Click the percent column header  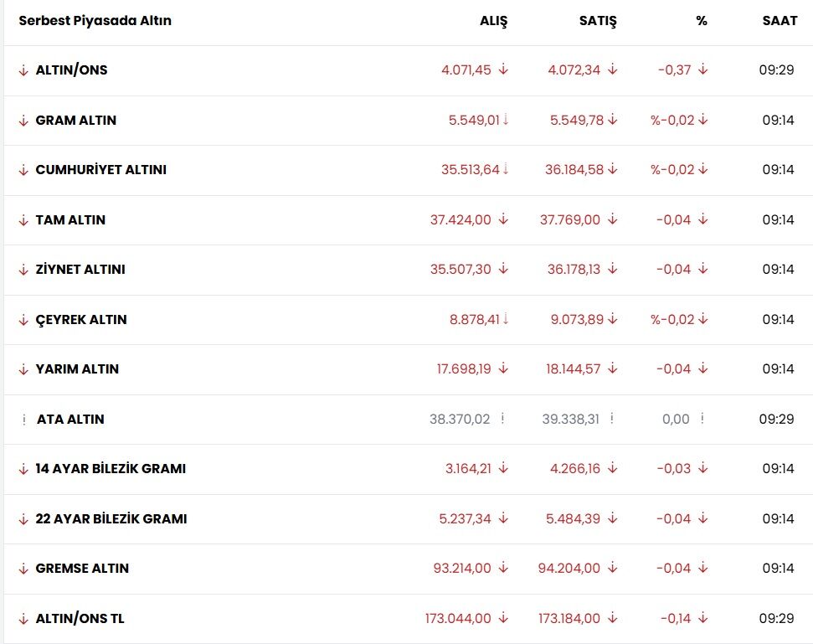pyautogui.click(x=702, y=21)
